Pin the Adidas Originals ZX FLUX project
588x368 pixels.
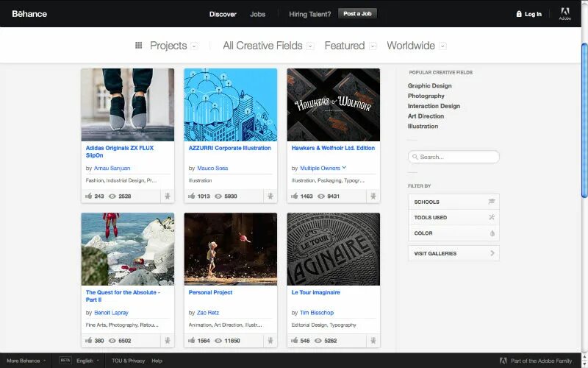click(168, 196)
